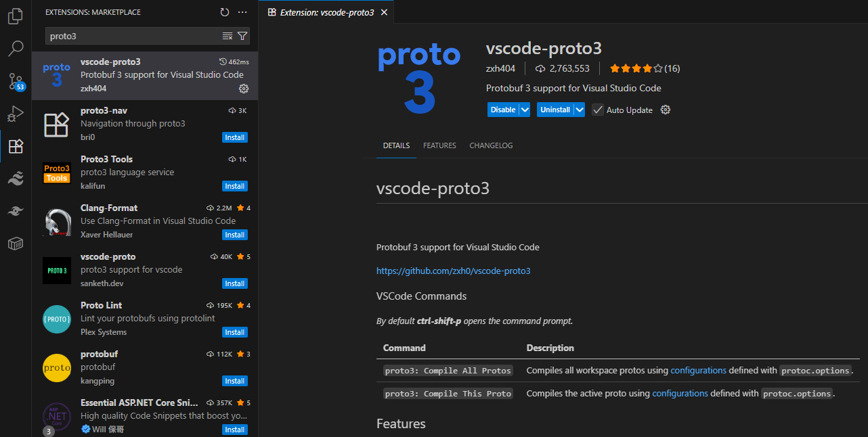The width and height of the screenshot is (868, 437).
Task: Open the Run and Debug view
Action: [x=16, y=114]
